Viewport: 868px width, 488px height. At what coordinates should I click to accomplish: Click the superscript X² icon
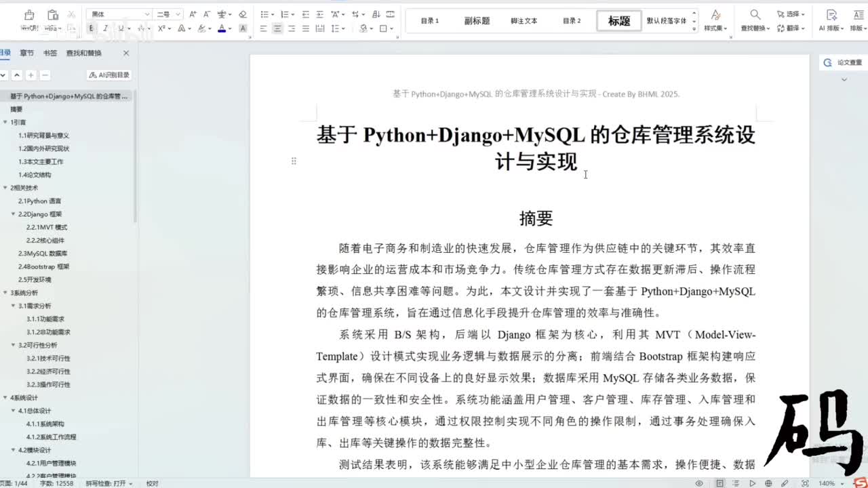[161, 28]
